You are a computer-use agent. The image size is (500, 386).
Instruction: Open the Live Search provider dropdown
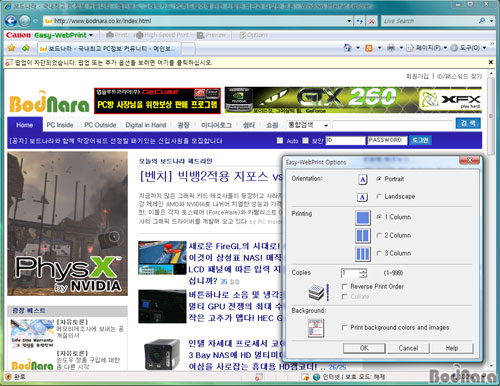click(491, 21)
